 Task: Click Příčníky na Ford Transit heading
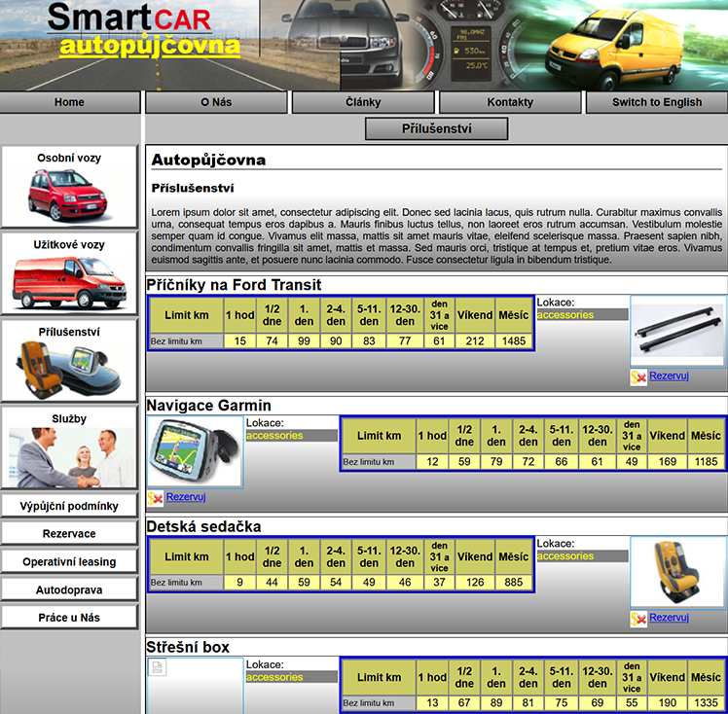click(234, 284)
